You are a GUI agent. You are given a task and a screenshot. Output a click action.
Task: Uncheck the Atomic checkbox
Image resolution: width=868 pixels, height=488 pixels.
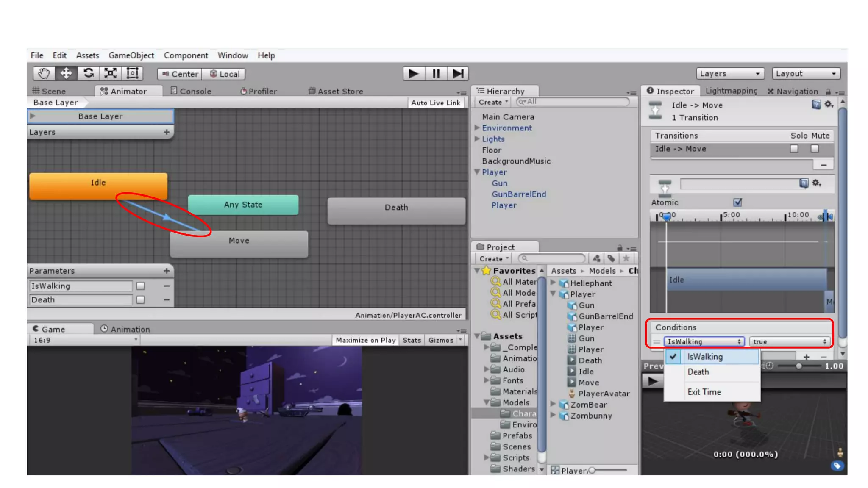pyautogui.click(x=737, y=202)
